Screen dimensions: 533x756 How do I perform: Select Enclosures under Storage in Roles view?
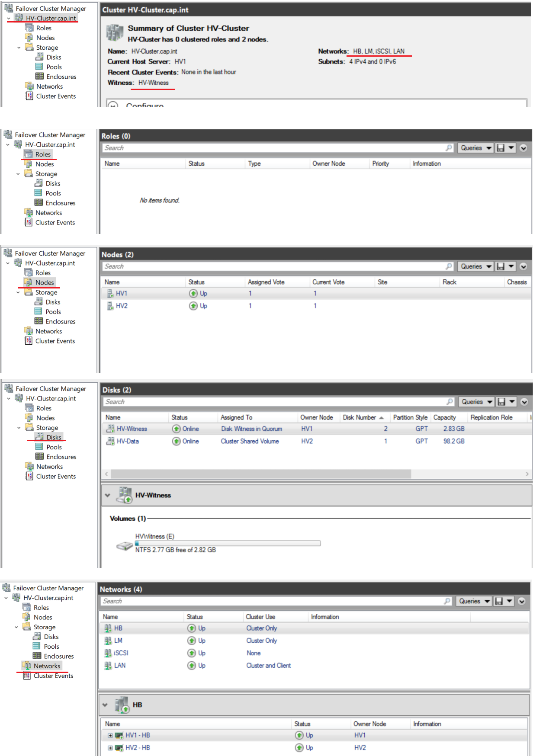click(61, 203)
